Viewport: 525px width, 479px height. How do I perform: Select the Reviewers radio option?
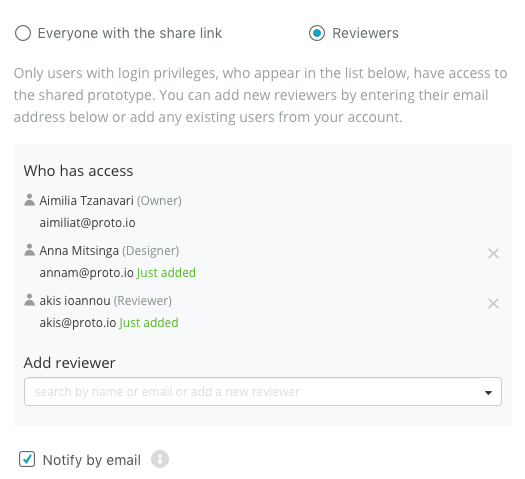317,33
